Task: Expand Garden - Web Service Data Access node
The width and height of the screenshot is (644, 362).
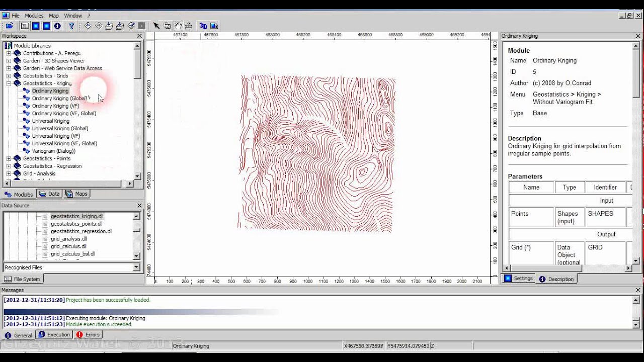Action: 9,68
